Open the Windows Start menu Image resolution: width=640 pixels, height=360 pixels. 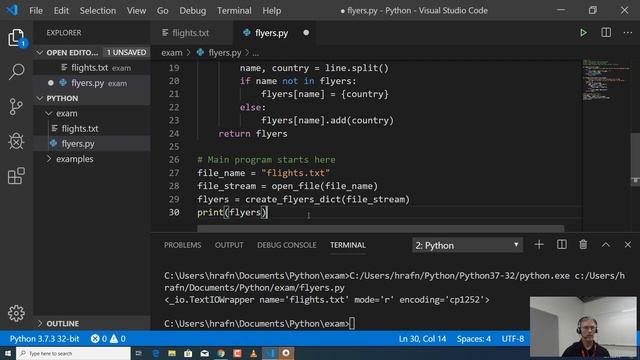(8, 353)
